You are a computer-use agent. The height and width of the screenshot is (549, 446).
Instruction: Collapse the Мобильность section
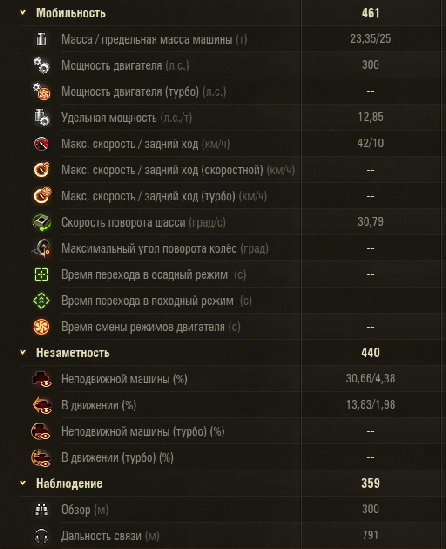[x=23, y=13]
